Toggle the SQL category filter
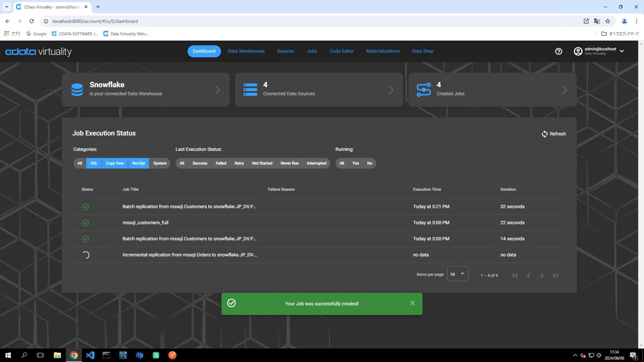 [x=94, y=163]
